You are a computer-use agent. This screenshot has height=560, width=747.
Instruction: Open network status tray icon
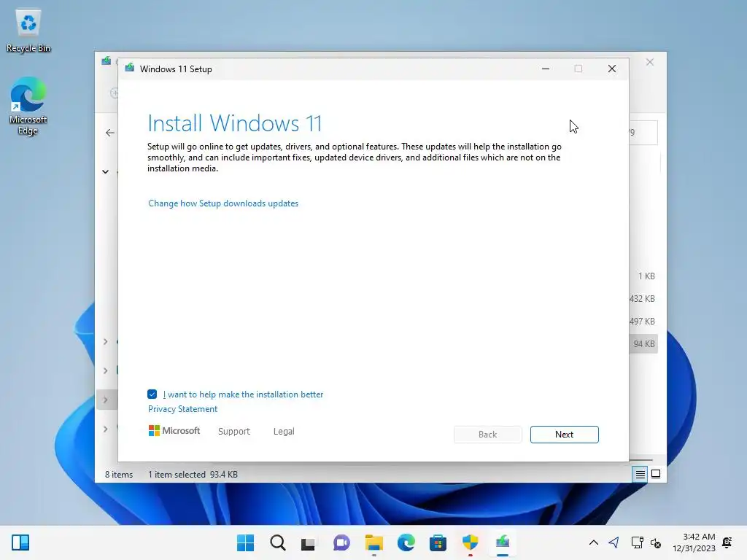point(637,542)
